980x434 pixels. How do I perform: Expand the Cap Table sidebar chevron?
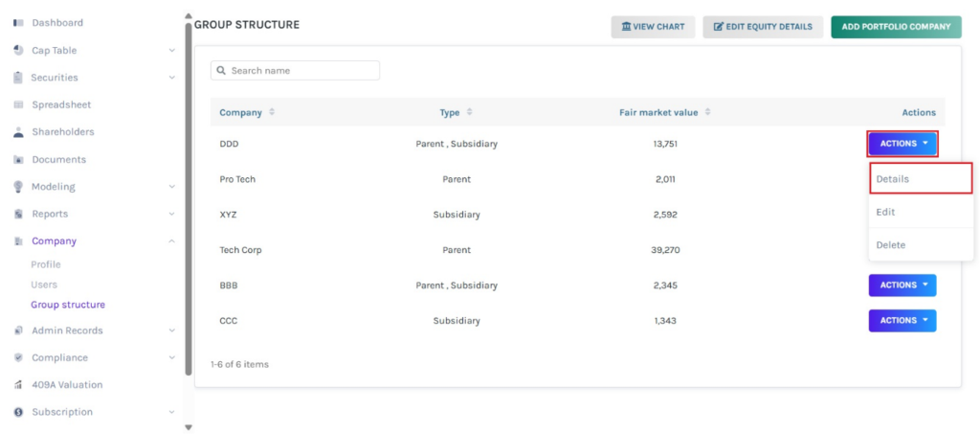pos(172,50)
